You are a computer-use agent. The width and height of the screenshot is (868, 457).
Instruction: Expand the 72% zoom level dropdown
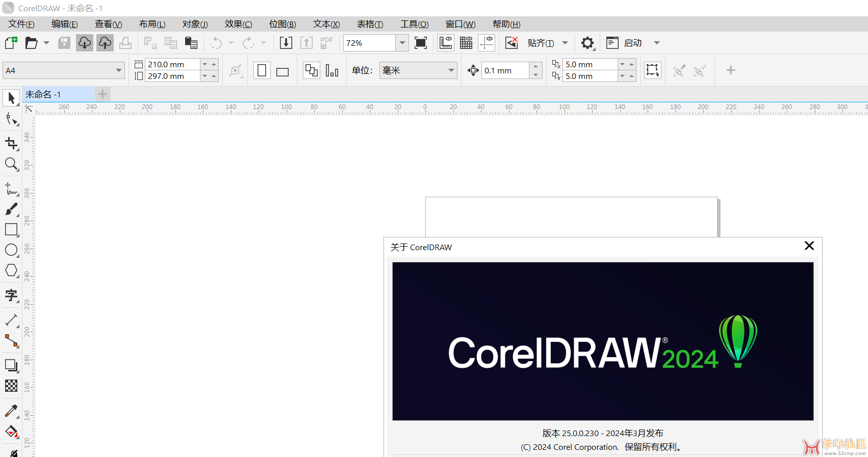[402, 43]
